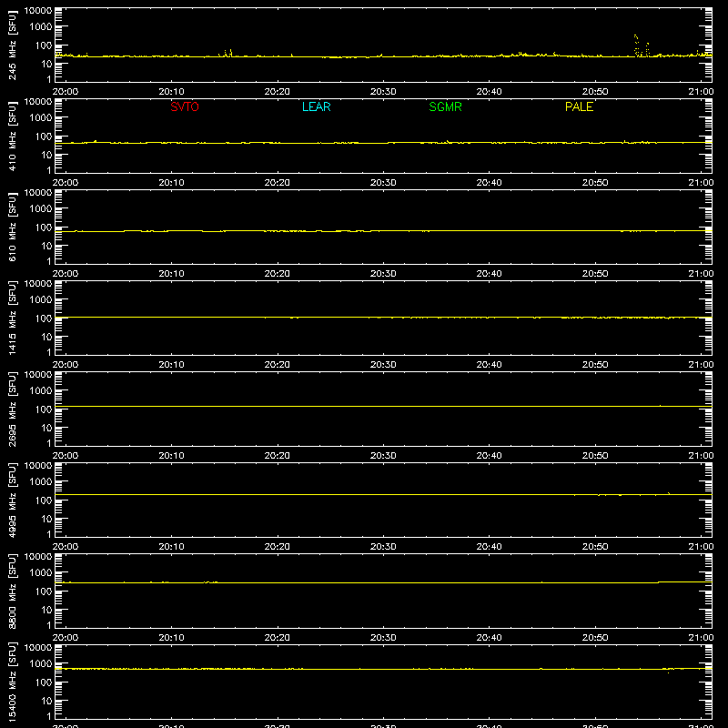Click the 100 tick label on the 610 MHz axis
The height and width of the screenshot is (728, 728).
coord(43,227)
